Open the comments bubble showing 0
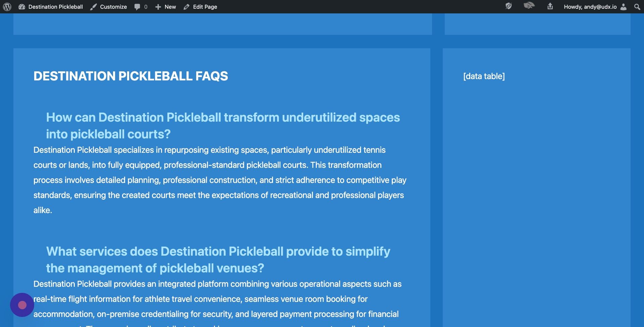644x327 pixels. click(x=141, y=7)
